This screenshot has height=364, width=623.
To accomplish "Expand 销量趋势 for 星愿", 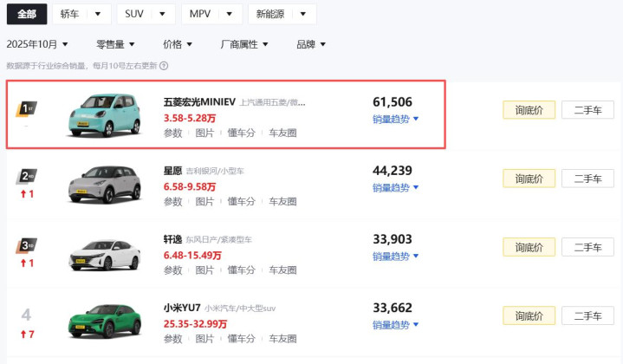I will (396, 187).
